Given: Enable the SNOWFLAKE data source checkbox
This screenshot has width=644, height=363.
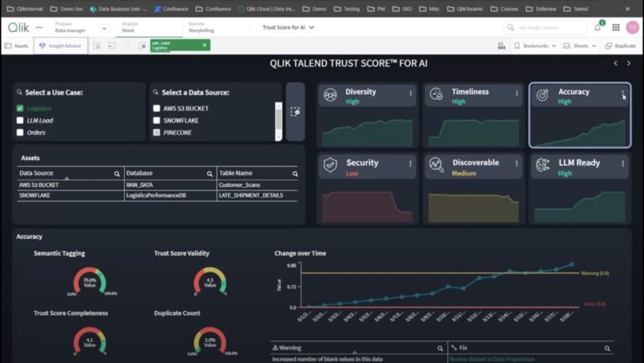Looking at the screenshot, I should (157, 120).
